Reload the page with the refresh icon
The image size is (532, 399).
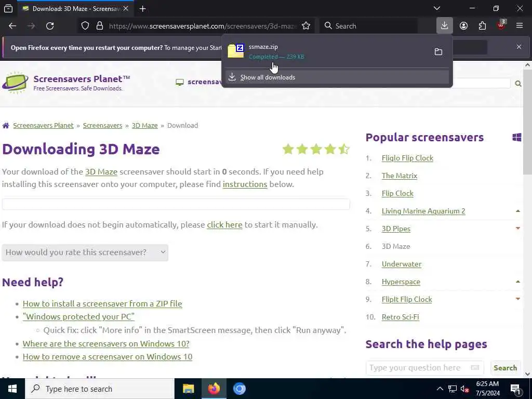click(50, 26)
